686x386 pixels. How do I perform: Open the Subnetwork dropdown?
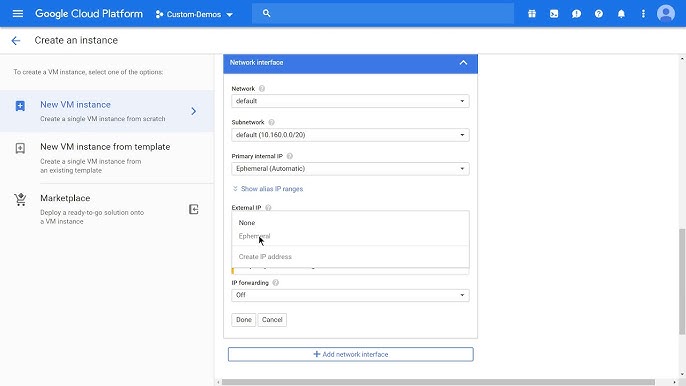(x=350, y=135)
